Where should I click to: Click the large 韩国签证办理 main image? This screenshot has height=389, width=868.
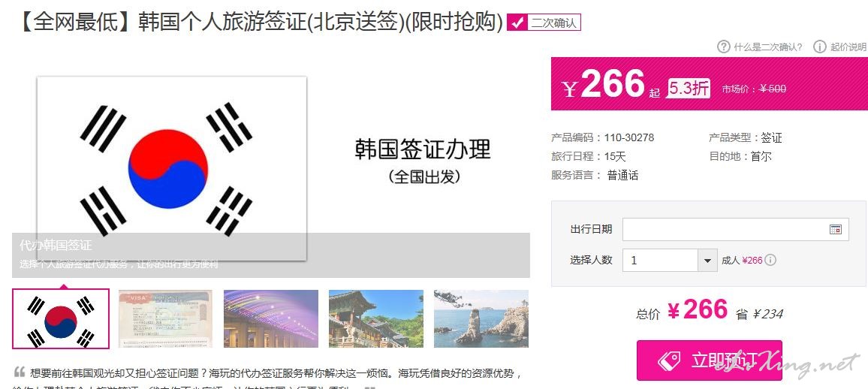point(271,168)
